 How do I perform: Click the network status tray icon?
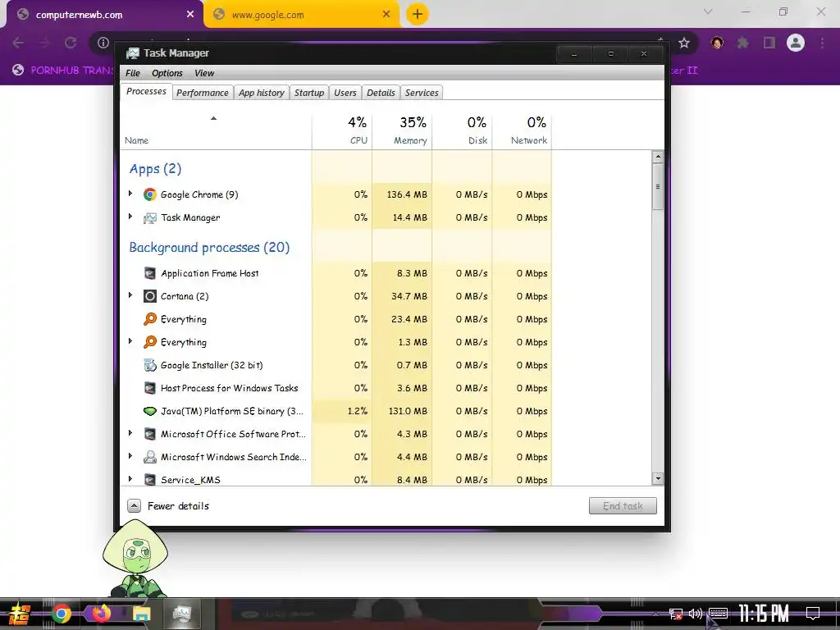676,614
